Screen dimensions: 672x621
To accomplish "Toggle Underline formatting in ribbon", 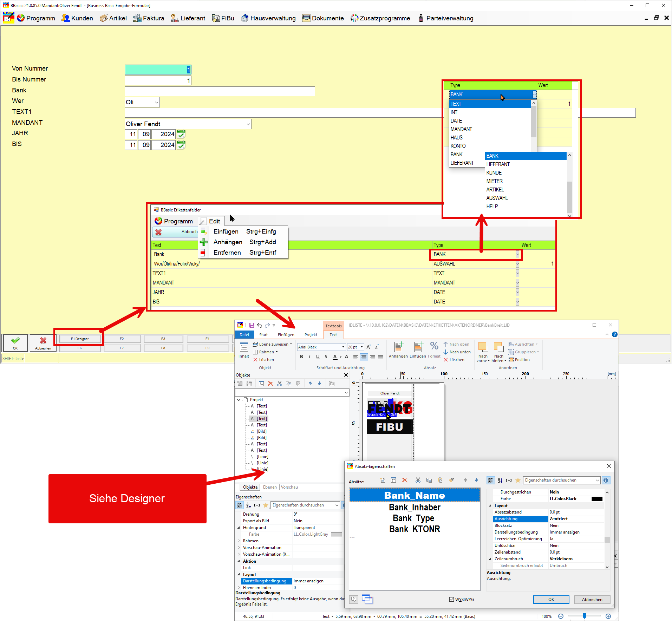I will click(x=318, y=357).
